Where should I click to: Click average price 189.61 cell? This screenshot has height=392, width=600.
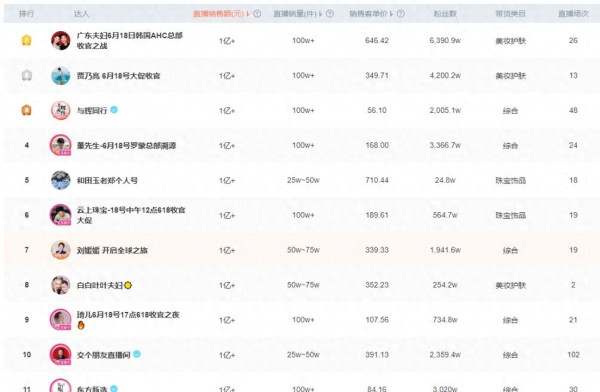377,215
